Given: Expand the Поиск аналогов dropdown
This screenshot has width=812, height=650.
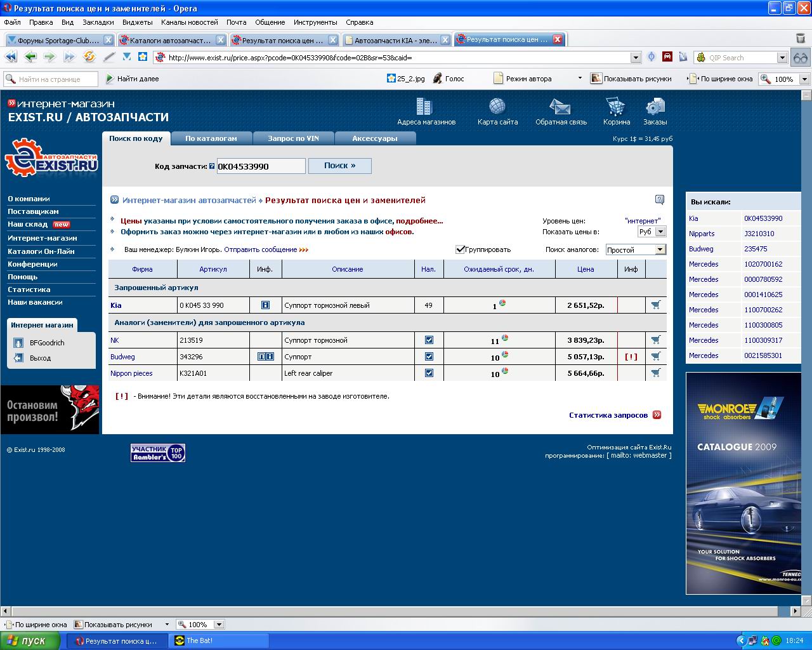Looking at the screenshot, I should click(660, 250).
